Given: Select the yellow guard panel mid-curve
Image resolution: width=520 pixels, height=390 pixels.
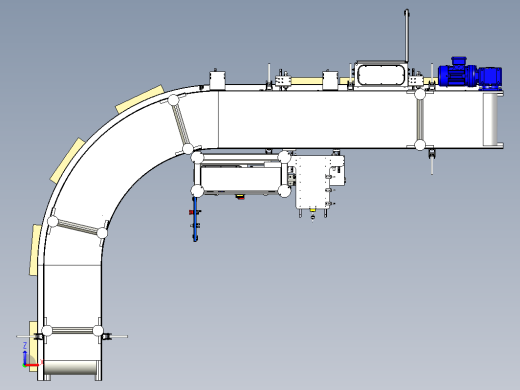Looking at the screenshot, I should click(x=68, y=161).
